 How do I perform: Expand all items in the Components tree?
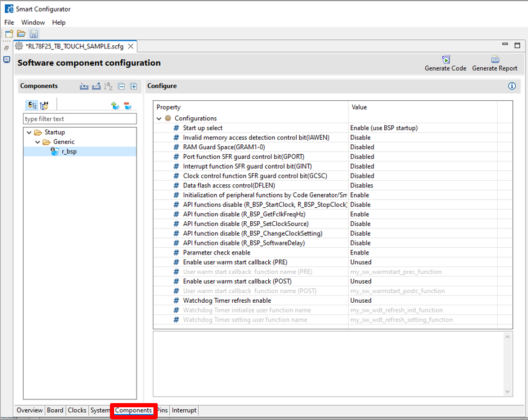pyautogui.click(x=134, y=86)
